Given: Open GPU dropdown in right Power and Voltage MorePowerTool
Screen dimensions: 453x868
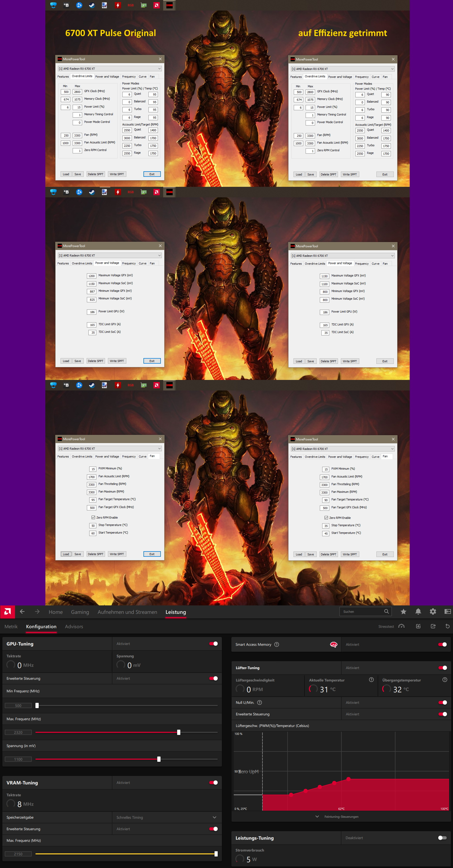Looking at the screenshot, I should [x=343, y=256].
